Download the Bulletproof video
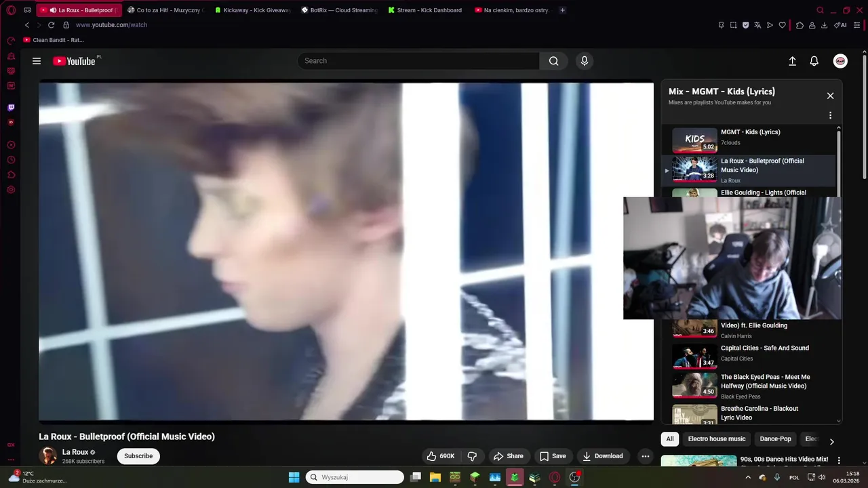Screen dimensions: 868x488 603,456
